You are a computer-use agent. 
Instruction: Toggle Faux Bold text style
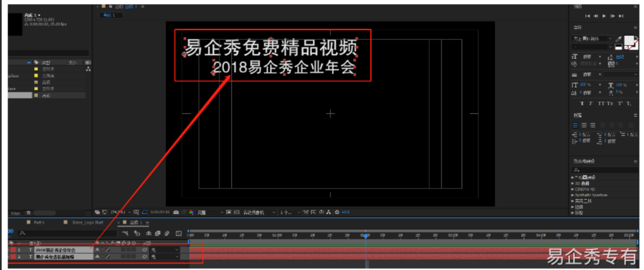point(582,103)
